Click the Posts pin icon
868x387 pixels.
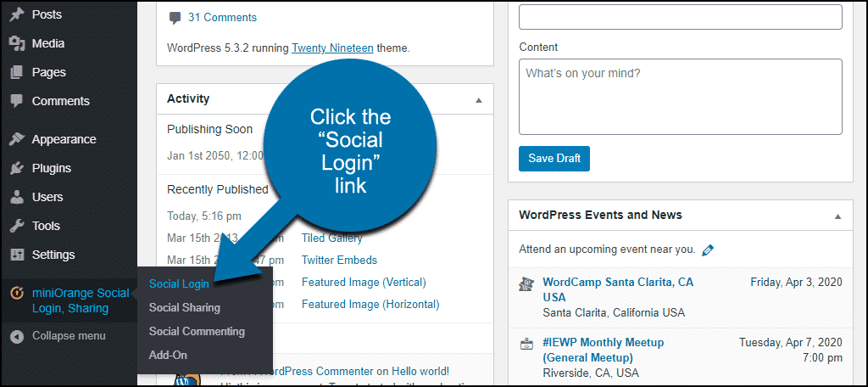pos(17,14)
